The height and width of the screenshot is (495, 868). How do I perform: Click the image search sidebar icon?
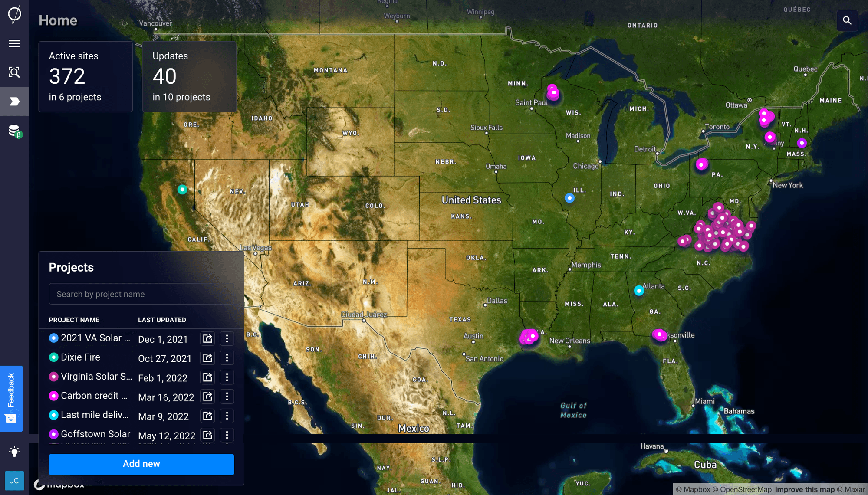tap(14, 72)
